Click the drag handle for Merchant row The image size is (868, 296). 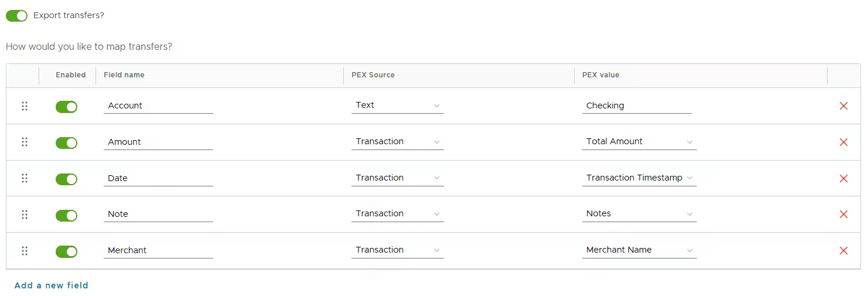pyautogui.click(x=25, y=251)
